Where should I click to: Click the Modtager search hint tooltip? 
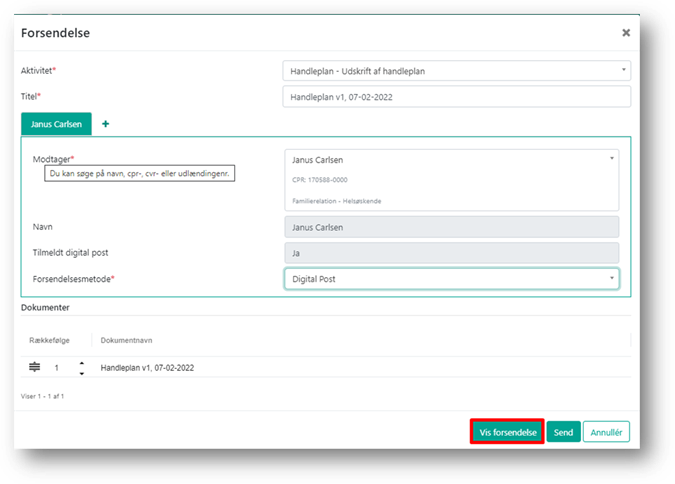pyautogui.click(x=140, y=174)
